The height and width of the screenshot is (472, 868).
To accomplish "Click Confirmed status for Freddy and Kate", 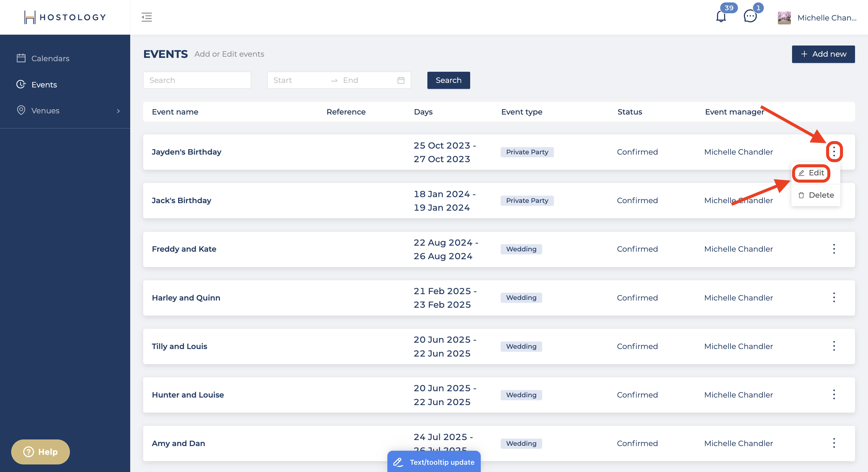I will click(x=637, y=249).
